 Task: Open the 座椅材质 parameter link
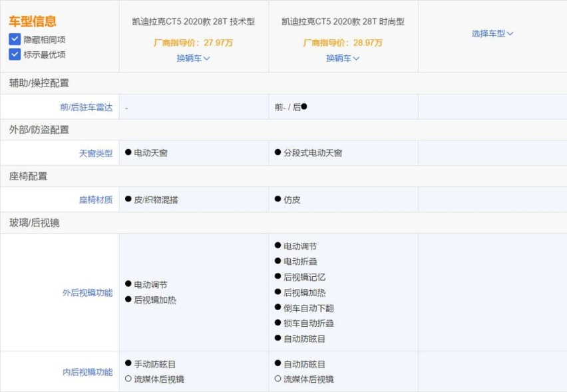pos(96,200)
